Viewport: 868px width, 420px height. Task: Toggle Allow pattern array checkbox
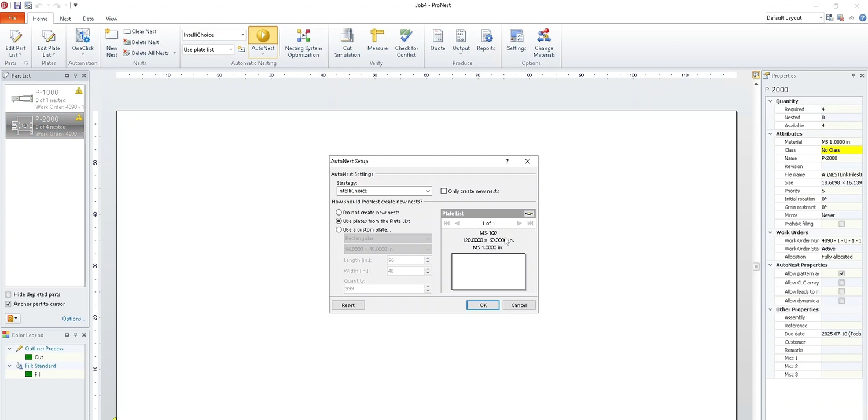pyautogui.click(x=841, y=273)
